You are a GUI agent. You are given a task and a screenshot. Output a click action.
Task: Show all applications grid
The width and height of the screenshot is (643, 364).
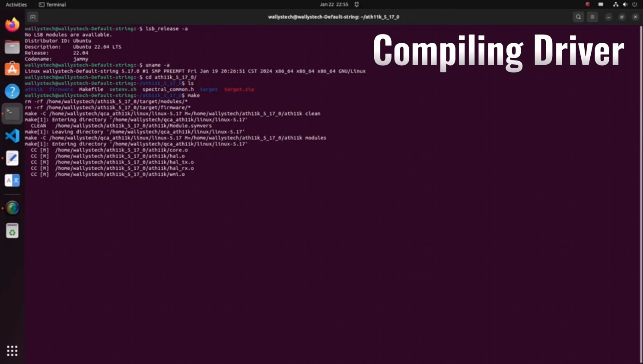[x=12, y=351]
